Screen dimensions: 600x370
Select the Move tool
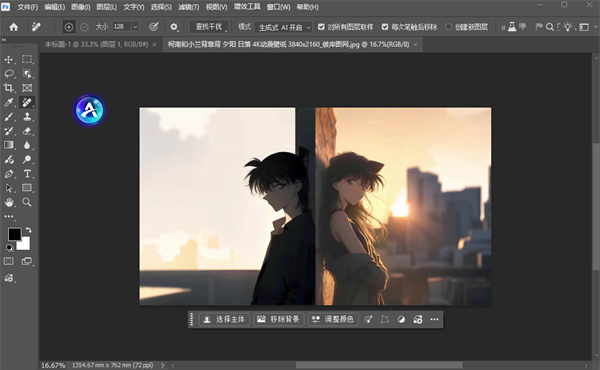tap(8, 60)
